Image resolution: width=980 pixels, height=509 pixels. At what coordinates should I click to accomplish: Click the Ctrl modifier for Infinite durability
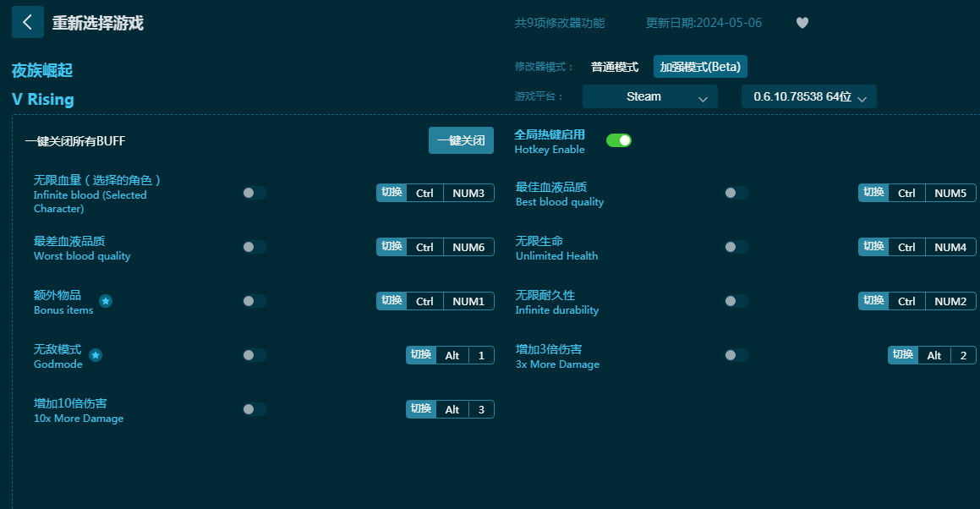coord(907,301)
